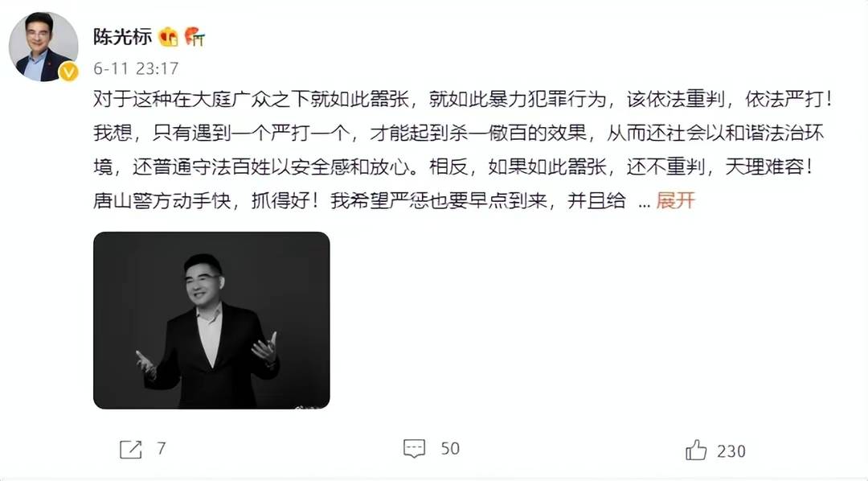Open the black-and-white photo thumbnail
The image size is (868, 481).
[x=211, y=320]
